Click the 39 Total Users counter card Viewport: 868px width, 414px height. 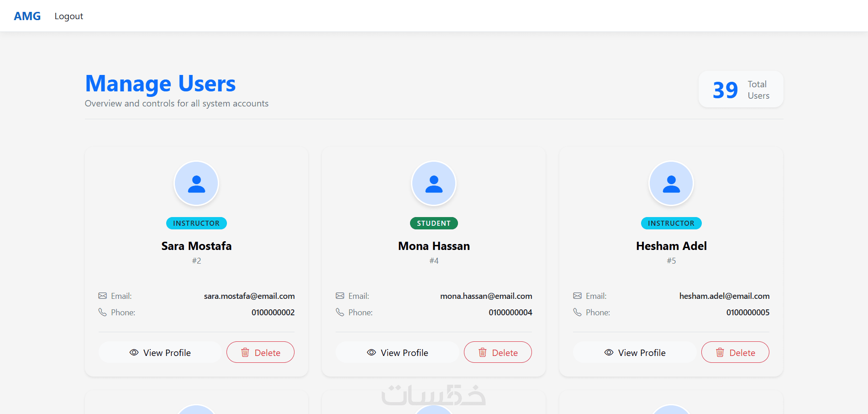coord(741,90)
